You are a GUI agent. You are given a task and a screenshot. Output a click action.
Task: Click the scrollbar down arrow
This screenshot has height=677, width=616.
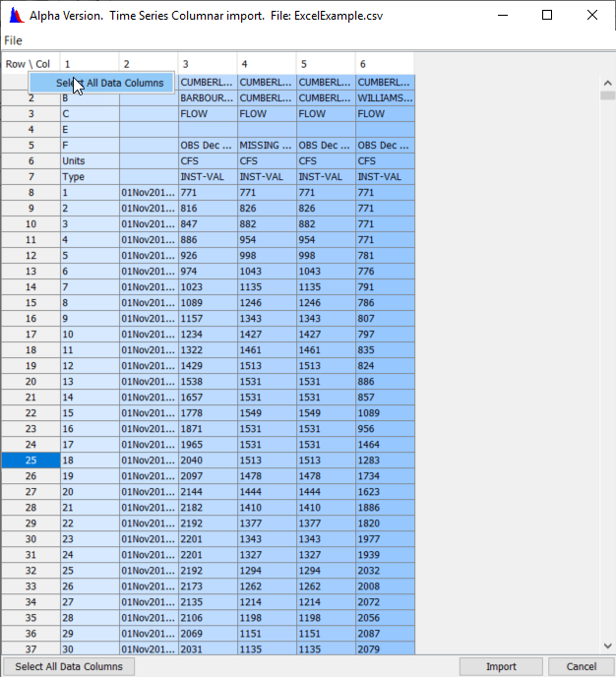(x=607, y=646)
